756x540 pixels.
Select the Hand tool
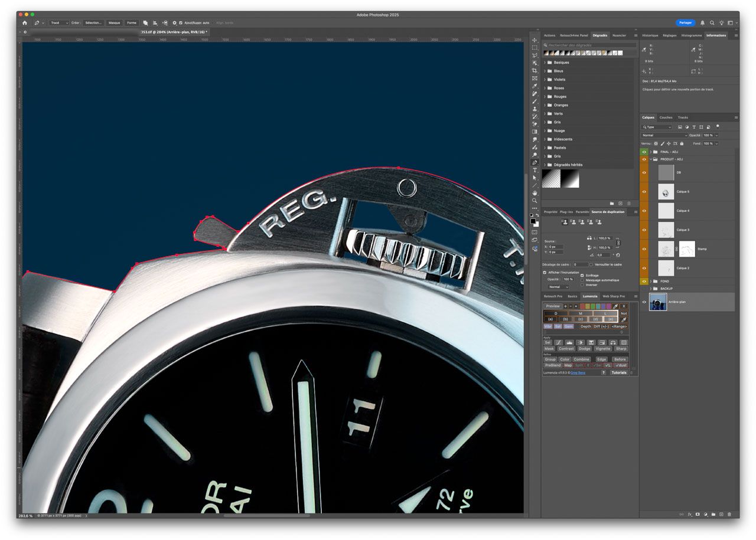(535, 193)
